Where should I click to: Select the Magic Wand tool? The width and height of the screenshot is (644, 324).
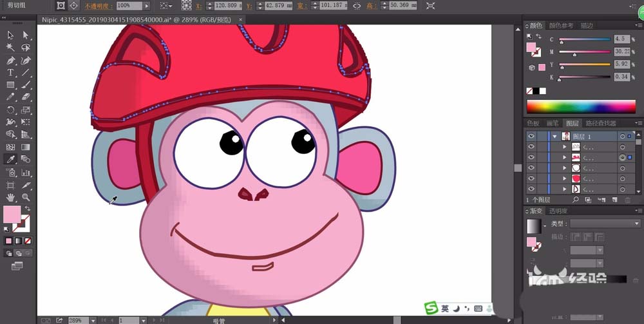pyautogui.click(x=11, y=47)
